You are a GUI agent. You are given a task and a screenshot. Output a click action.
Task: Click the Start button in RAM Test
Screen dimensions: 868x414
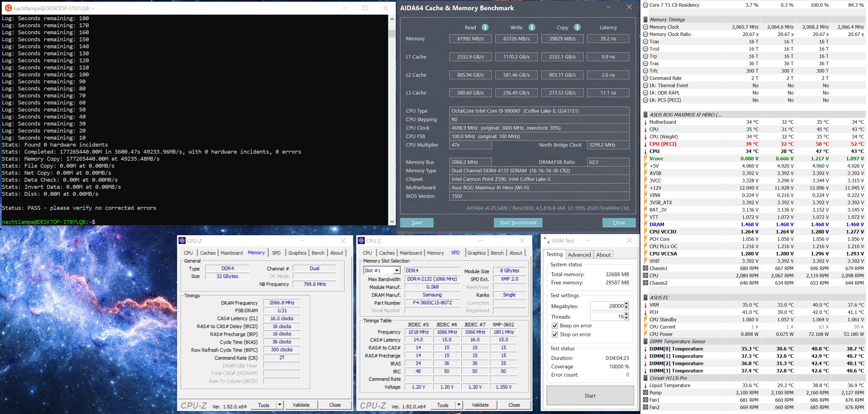(x=590, y=396)
